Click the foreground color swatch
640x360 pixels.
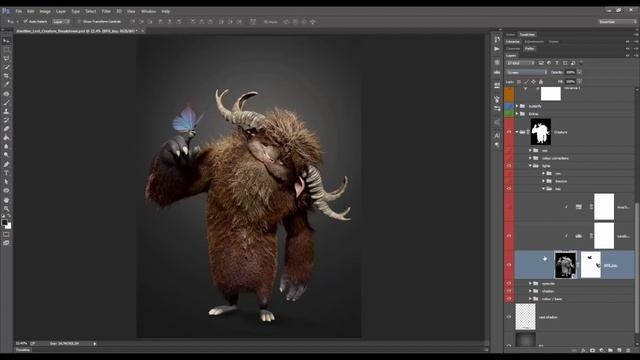(4, 222)
